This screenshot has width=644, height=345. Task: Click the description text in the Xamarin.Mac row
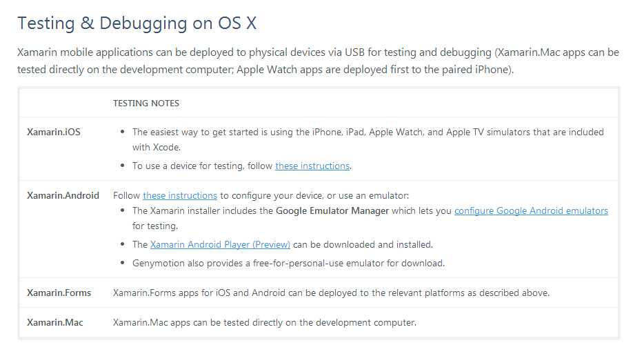(x=265, y=322)
